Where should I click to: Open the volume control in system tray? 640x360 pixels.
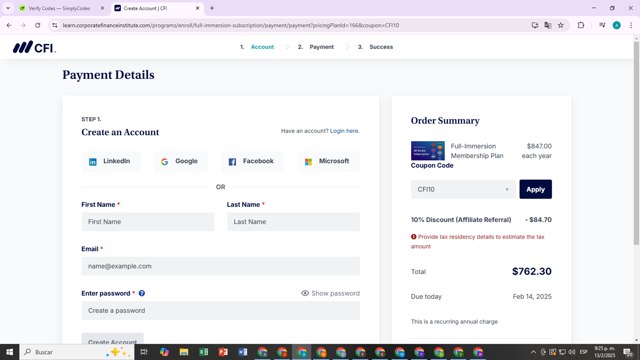pyautogui.click(x=572, y=352)
